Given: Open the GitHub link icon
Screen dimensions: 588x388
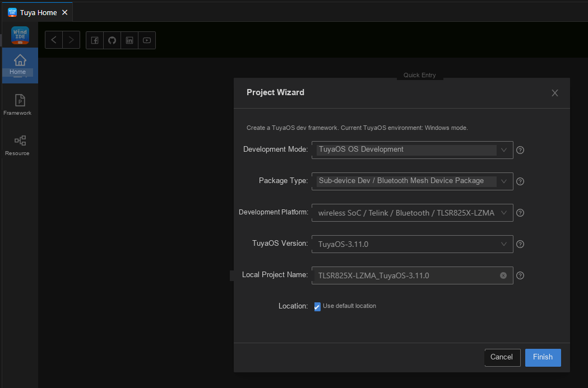Looking at the screenshot, I should click(x=112, y=40).
